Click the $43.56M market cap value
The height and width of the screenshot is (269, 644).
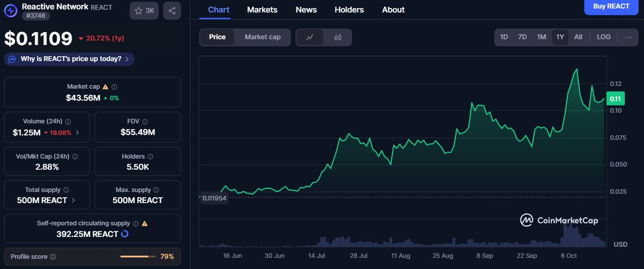pyautogui.click(x=83, y=98)
